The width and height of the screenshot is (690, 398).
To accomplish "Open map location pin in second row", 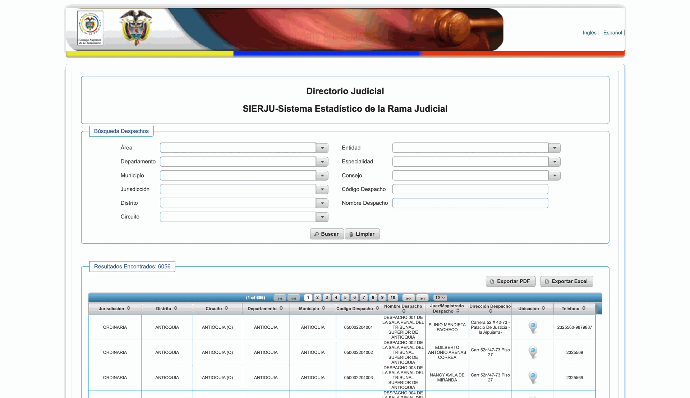I will point(533,352).
